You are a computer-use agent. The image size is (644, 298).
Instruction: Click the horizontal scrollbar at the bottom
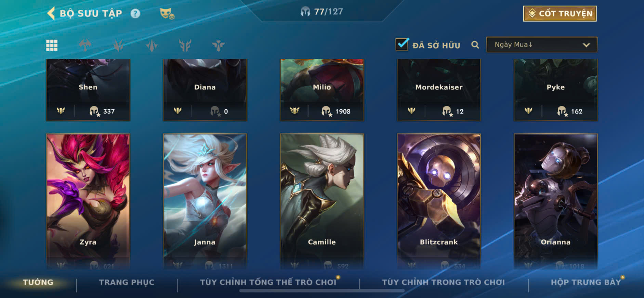(322, 291)
